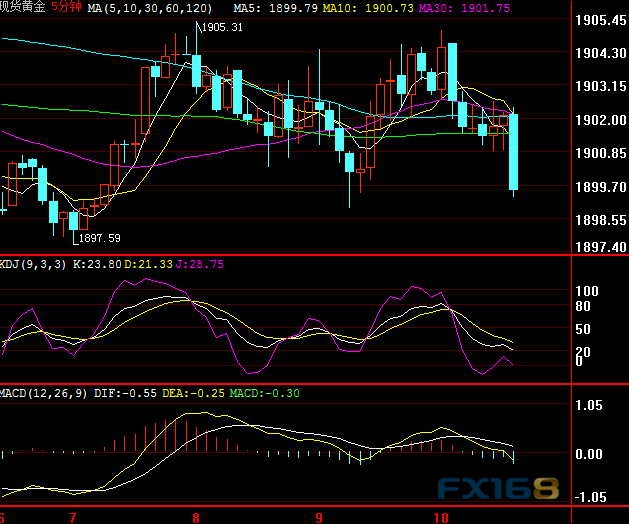The width and height of the screenshot is (629, 524).
Task: Click MACD axis label 0.00
Action: click(588, 455)
